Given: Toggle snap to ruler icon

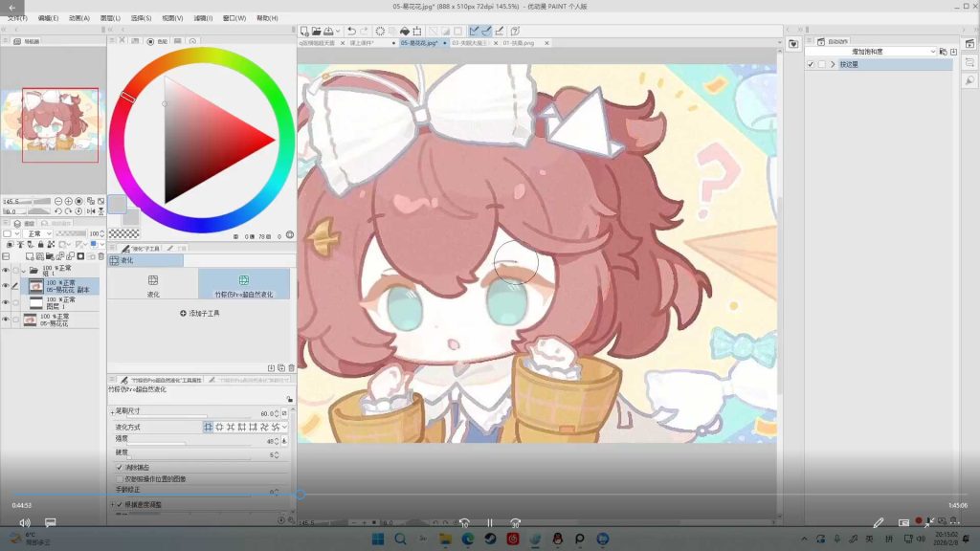Looking at the screenshot, I should [x=474, y=31].
